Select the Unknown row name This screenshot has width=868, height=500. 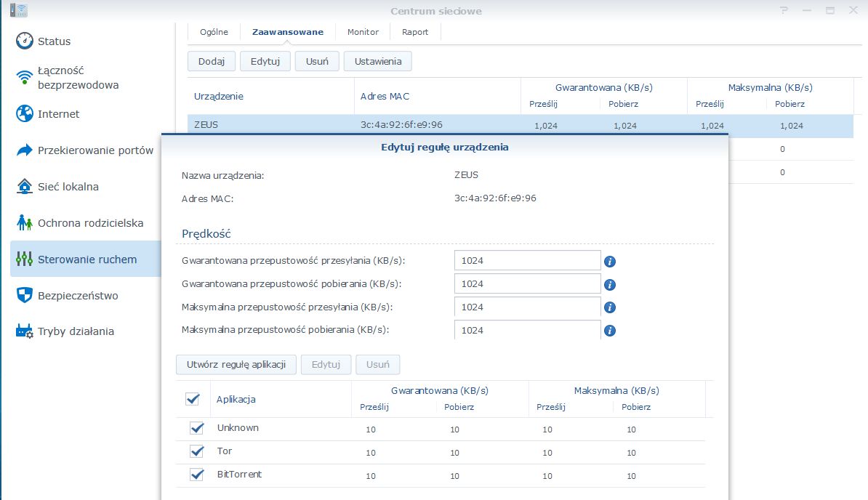[238, 428]
